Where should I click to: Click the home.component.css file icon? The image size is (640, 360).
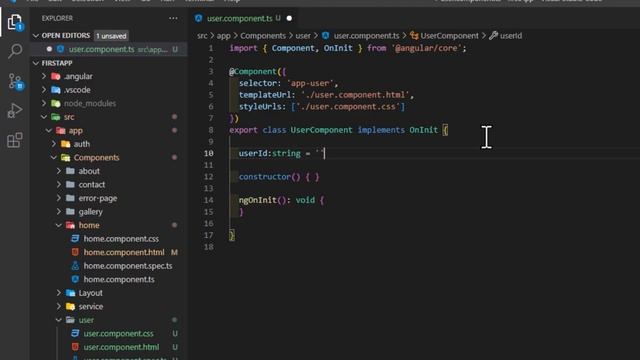tap(75, 239)
